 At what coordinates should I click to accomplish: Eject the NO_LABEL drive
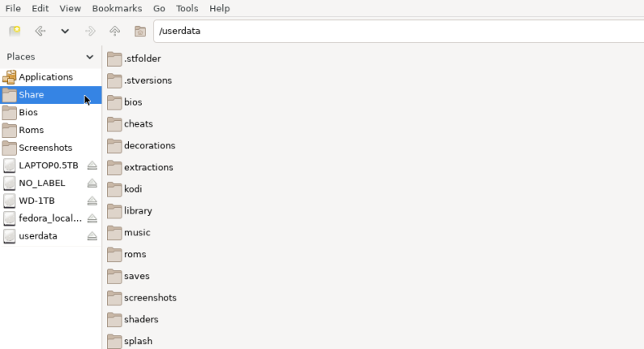click(92, 183)
